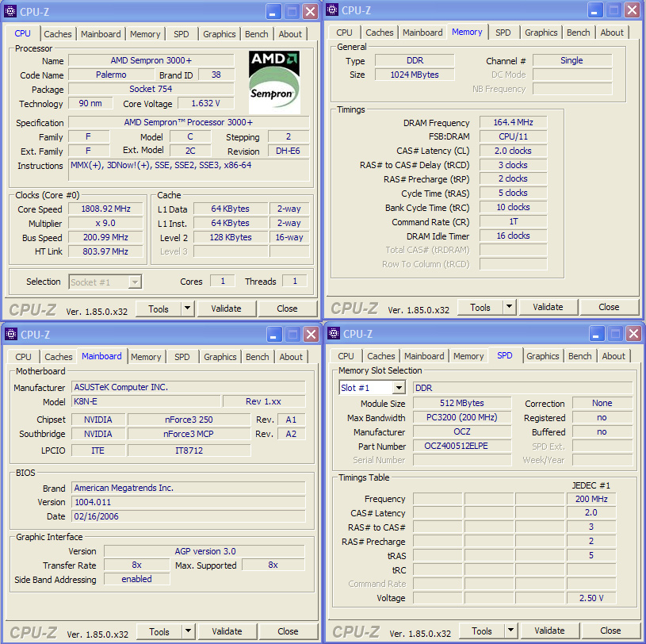Click the processor Name field AMD Sempron 3000+
This screenshot has height=644, width=646.
point(151,60)
